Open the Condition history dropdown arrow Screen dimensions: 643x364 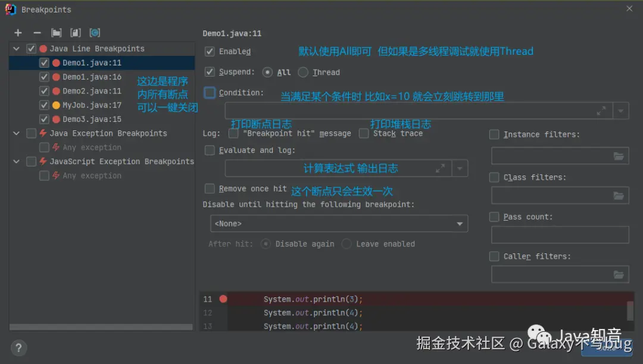pyautogui.click(x=621, y=111)
